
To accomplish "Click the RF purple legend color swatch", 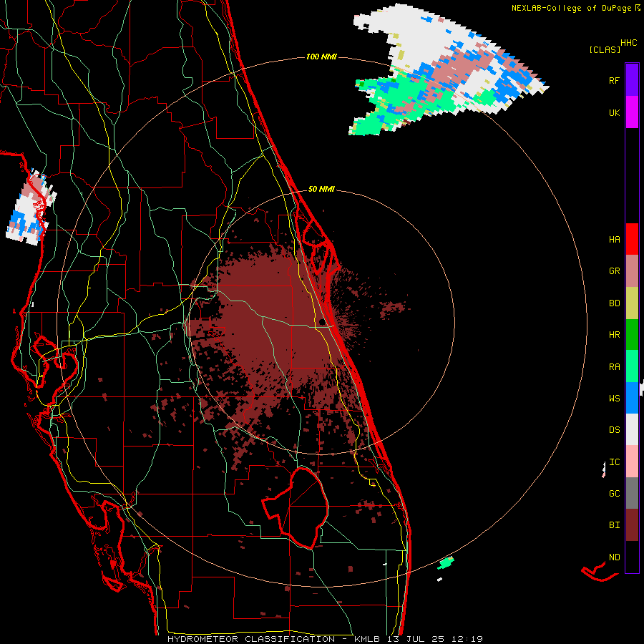I will pyautogui.click(x=632, y=80).
